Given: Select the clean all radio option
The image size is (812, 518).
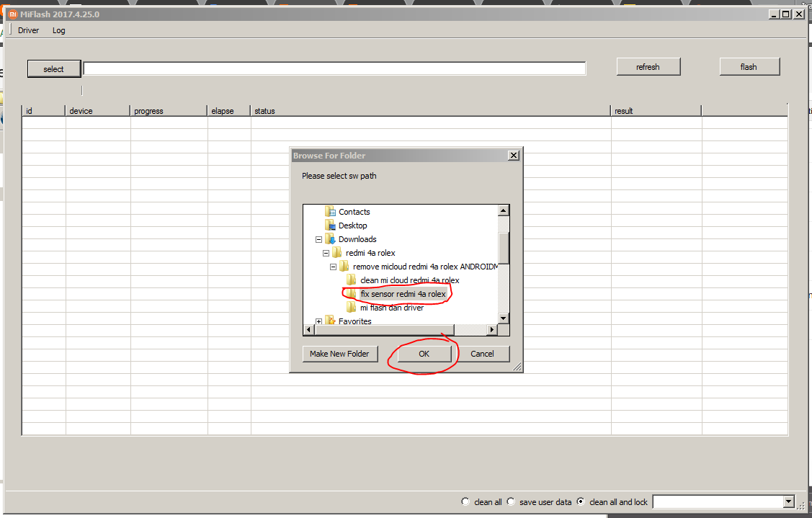Looking at the screenshot, I should point(465,501).
